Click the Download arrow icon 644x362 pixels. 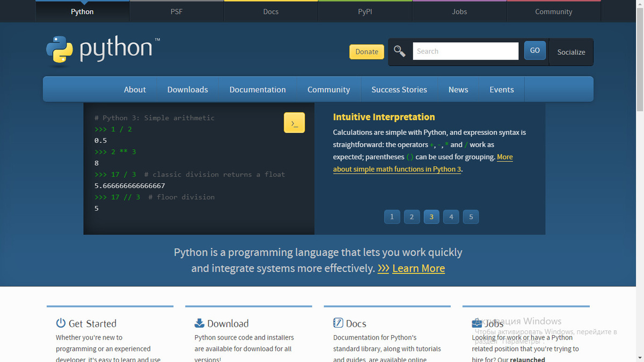[199, 323]
